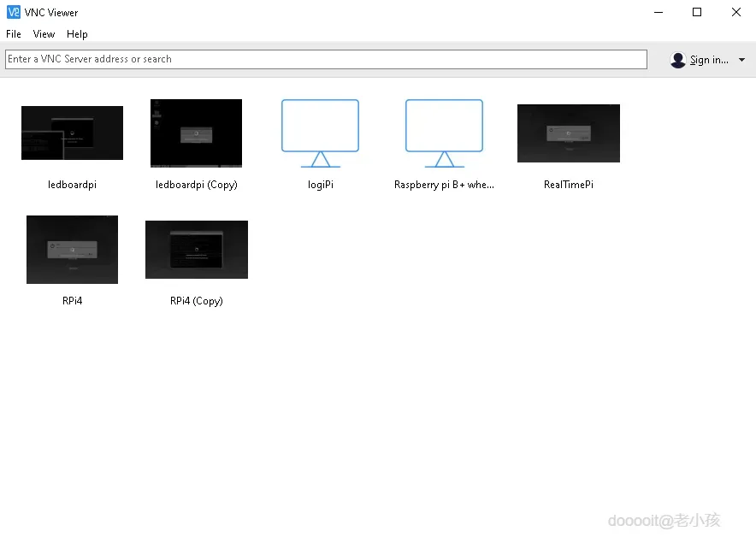756x537 pixels.
Task: Select the RPi4 (Copy) connection thumbnail
Action: 197,250
